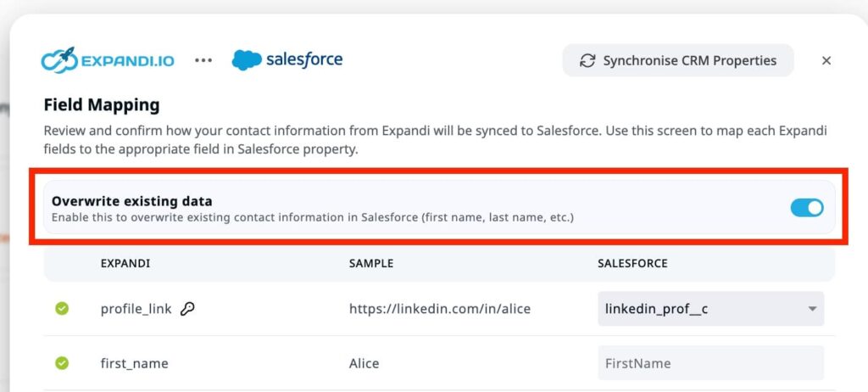Click the green checkmark in the first_name row
This screenshot has width=868, height=392.
click(x=62, y=363)
